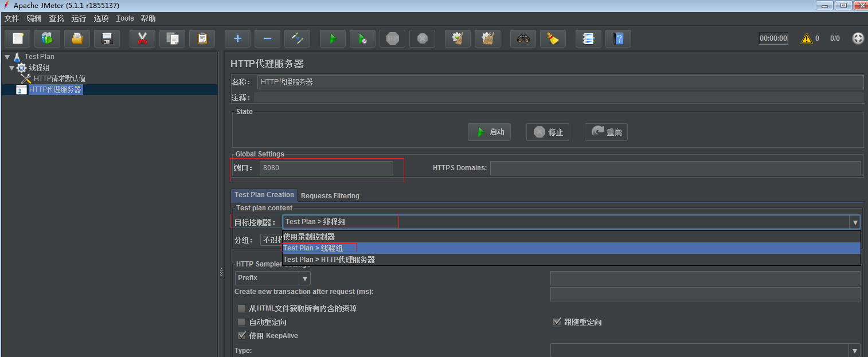Cut the selected element with scissors icon
868x357 pixels.
click(143, 38)
